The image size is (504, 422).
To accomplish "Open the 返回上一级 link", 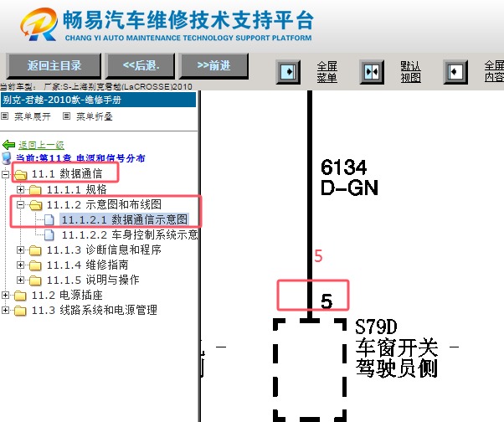I will tap(41, 146).
